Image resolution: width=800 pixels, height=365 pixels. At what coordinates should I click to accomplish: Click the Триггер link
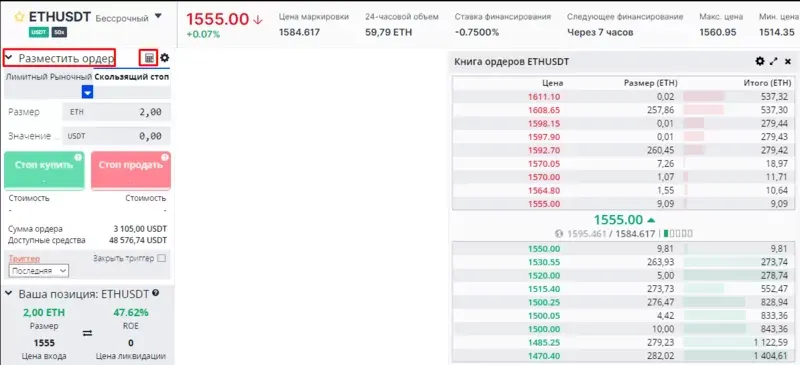click(24, 259)
